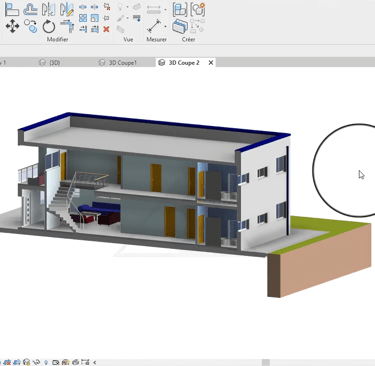Click the Linework tool in Vue panel
The height and width of the screenshot is (366, 375).
click(x=137, y=18)
